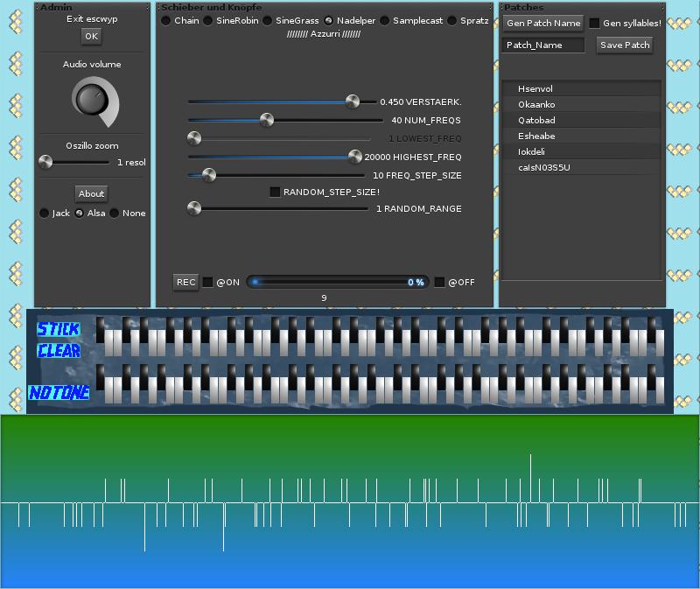Select the Chain synth mode
The height and width of the screenshot is (589, 700).
point(166,20)
